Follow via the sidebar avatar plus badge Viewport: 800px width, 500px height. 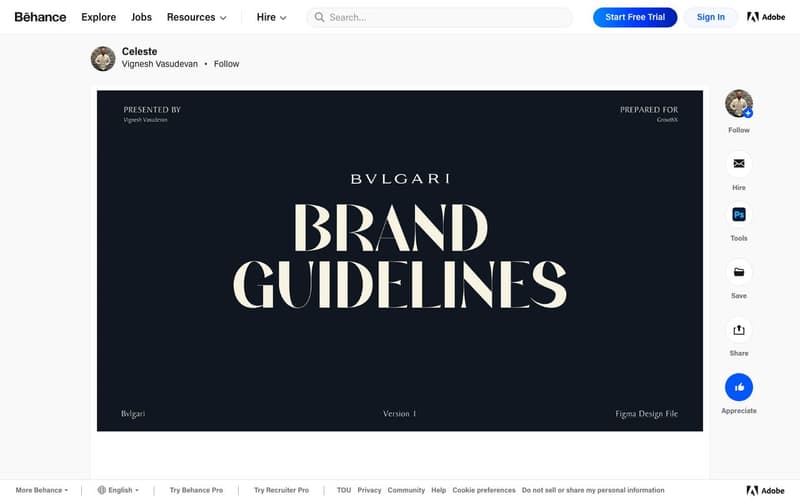[748, 113]
